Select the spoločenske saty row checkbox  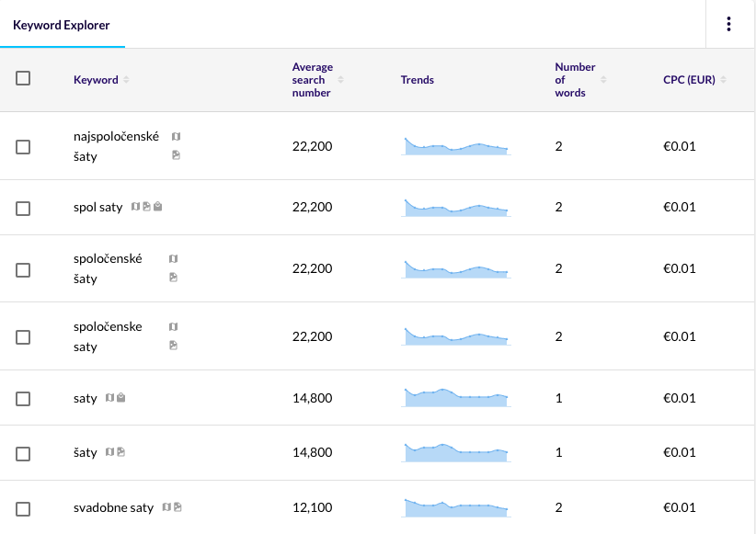(x=23, y=337)
